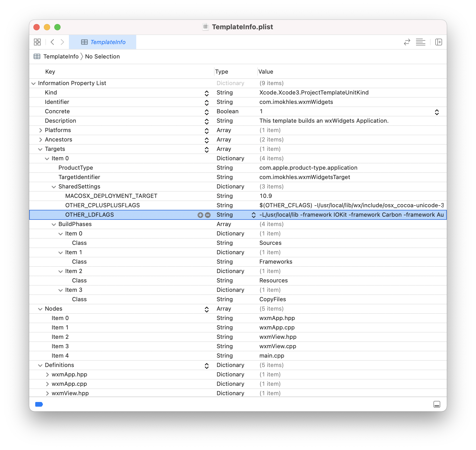Click the editor layout icon at bottom right
This screenshot has height=450, width=476.
point(437,404)
